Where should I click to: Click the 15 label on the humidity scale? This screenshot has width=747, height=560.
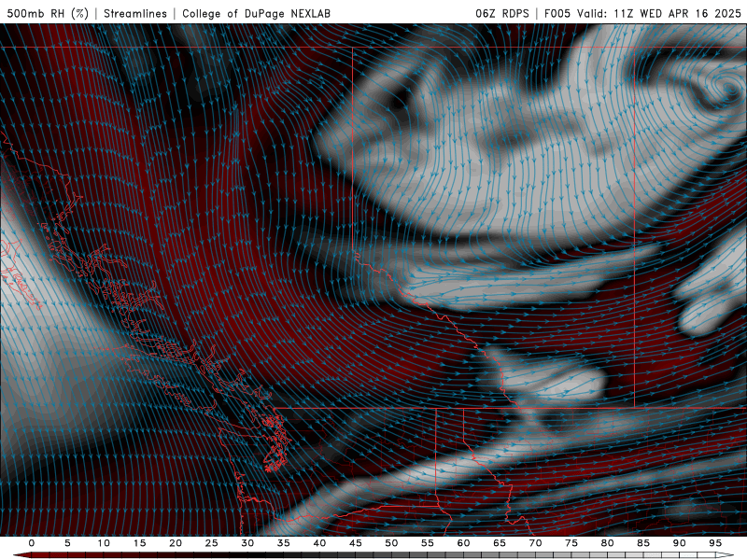pyautogui.click(x=139, y=543)
